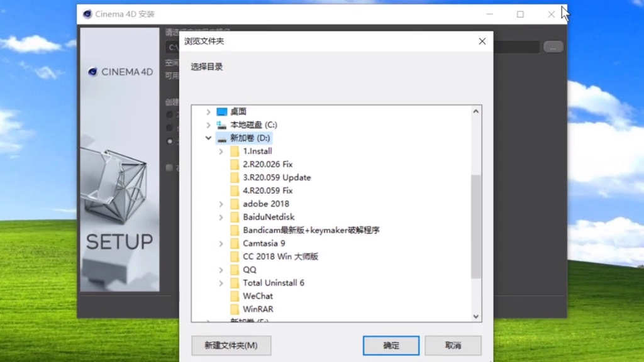Click the Camtasia 9 folder icon
644x362 pixels.
pos(236,243)
